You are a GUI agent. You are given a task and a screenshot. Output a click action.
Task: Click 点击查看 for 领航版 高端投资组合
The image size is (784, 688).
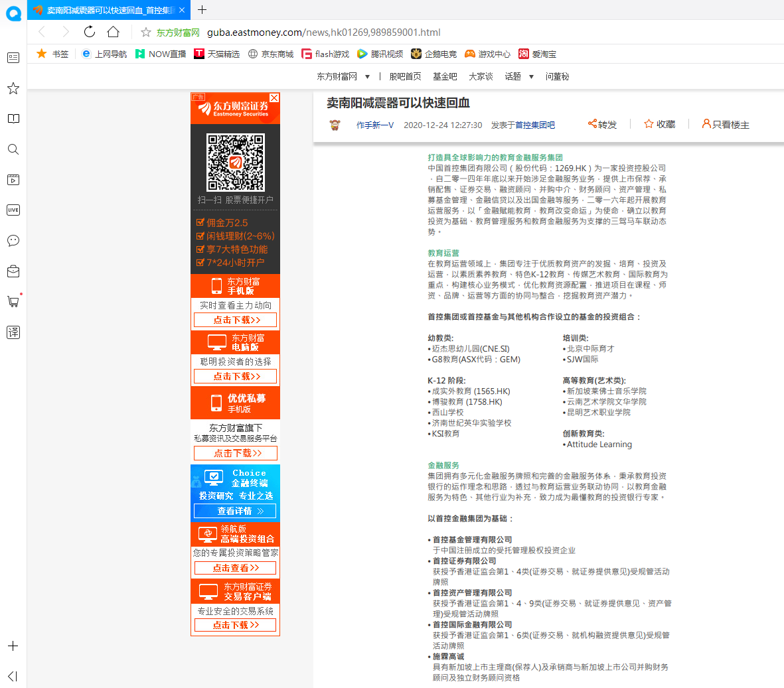coord(236,568)
